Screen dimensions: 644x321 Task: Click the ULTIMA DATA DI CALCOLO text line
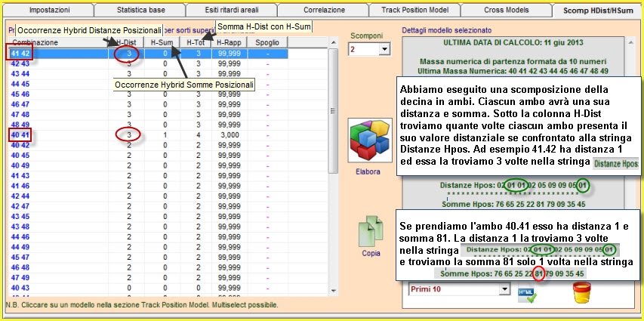coord(513,42)
